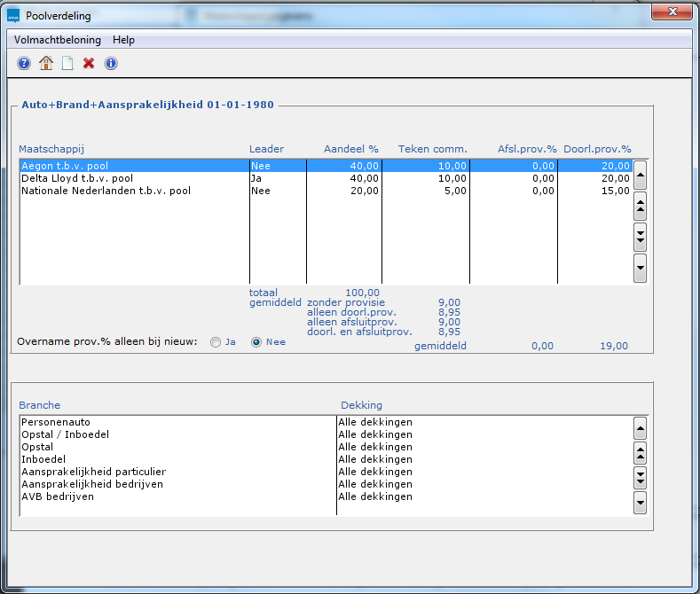Click the blue info icon in toolbar
The height and width of the screenshot is (594, 700).
pos(111,63)
